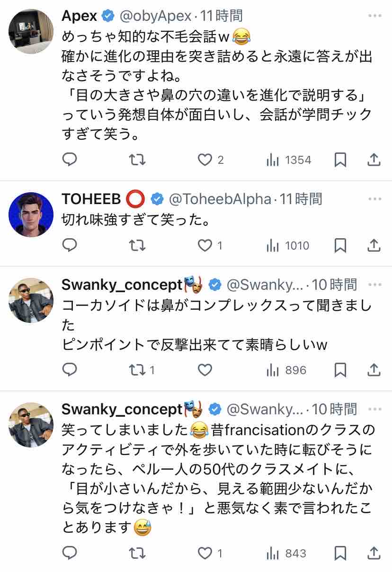This screenshot has width=392, height=572.
Task: Open more options on TOHEEB's tweet
Action: click(374, 199)
